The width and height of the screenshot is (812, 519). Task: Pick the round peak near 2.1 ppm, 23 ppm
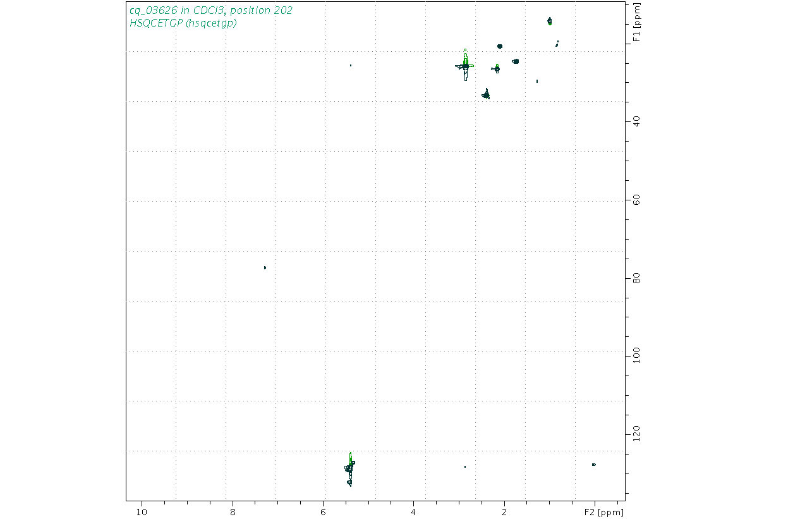pyautogui.click(x=500, y=46)
